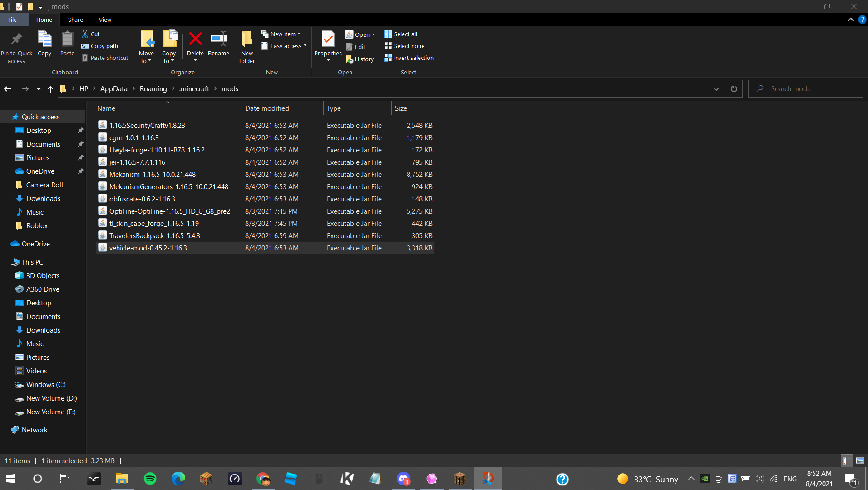Invert the current selection
868x490 pixels.
click(x=409, y=58)
